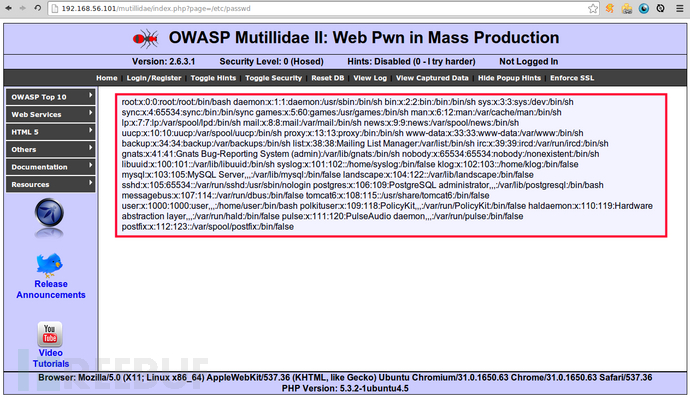Image resolution: width=690 pixels, height=398 pixels.
Task: Expand HTML 5 sidebar menu
Action: pyautogui.click(x=51, y=132)
